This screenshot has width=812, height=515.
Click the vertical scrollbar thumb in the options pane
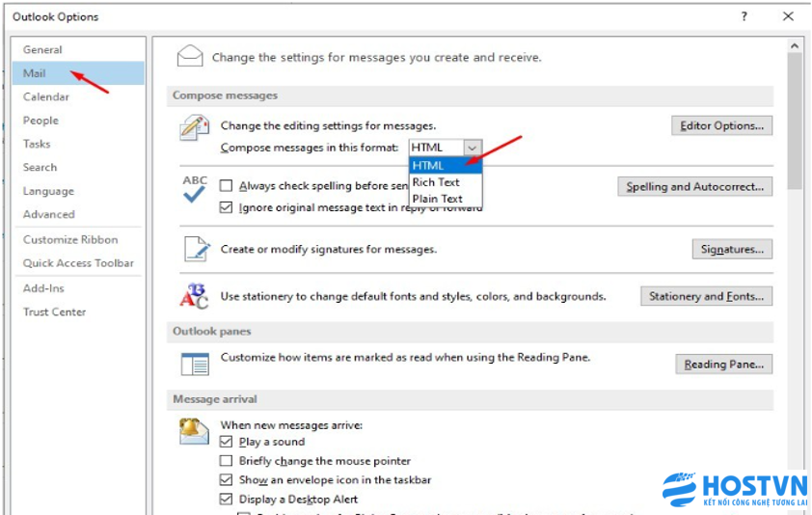point(795,121)
